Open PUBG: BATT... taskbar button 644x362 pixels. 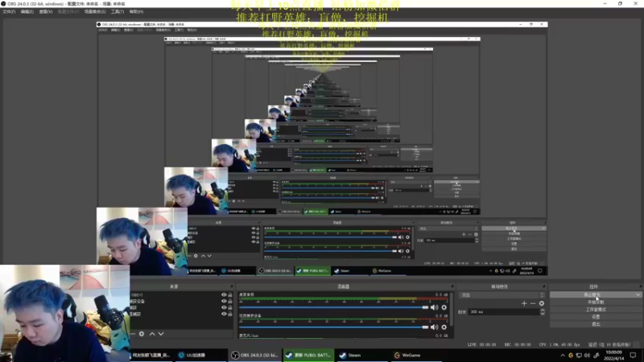click(x=308, y=355)
